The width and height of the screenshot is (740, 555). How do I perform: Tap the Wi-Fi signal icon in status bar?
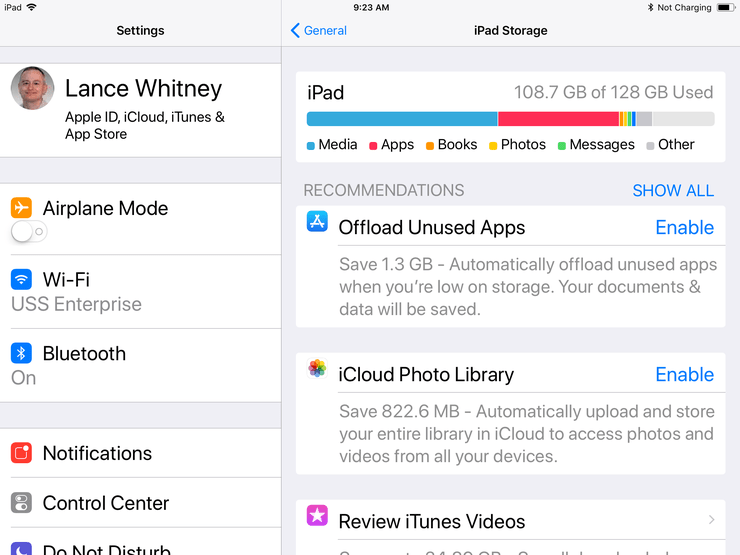tap(32, 7)
